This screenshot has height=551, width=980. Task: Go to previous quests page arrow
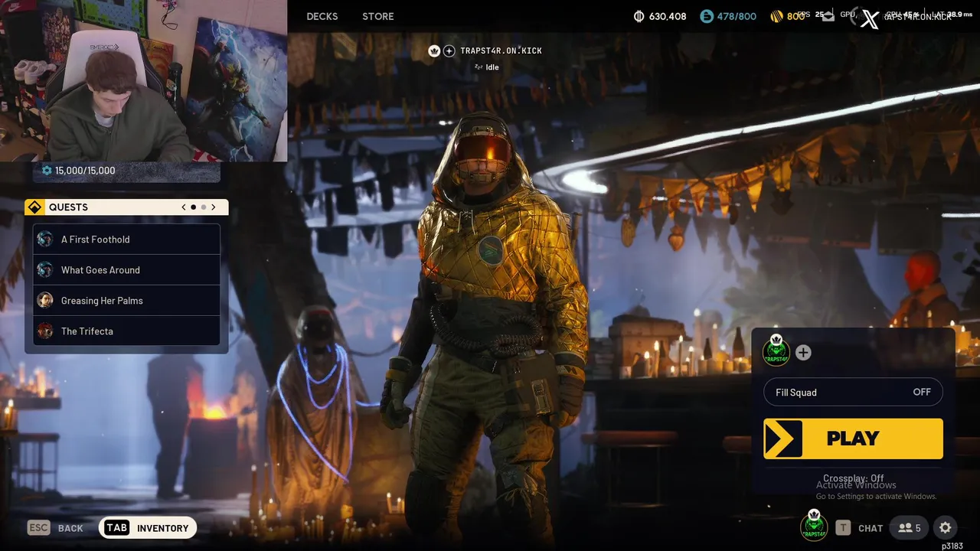pos(184,207)
